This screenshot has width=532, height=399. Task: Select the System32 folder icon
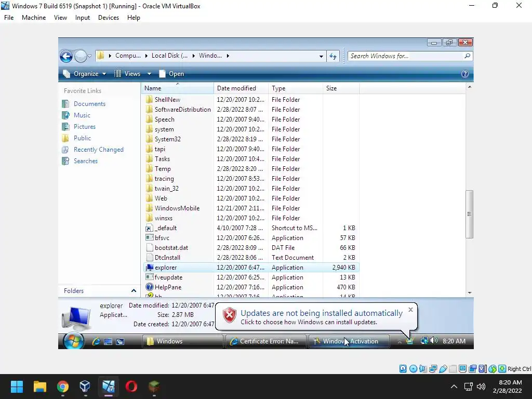pyautogui.click(x=149, y=139)
